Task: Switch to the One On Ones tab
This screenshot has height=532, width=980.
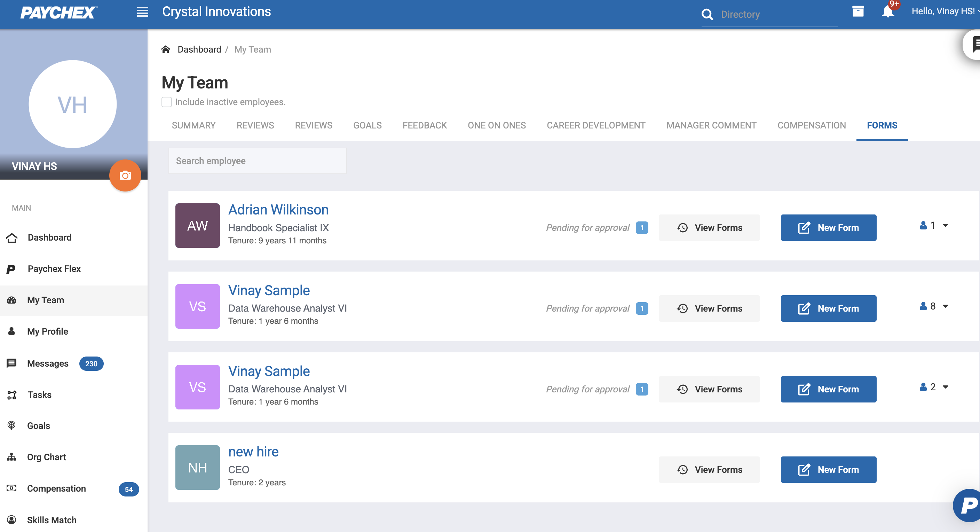Action: pyautogui.click(x=497, y=125)
